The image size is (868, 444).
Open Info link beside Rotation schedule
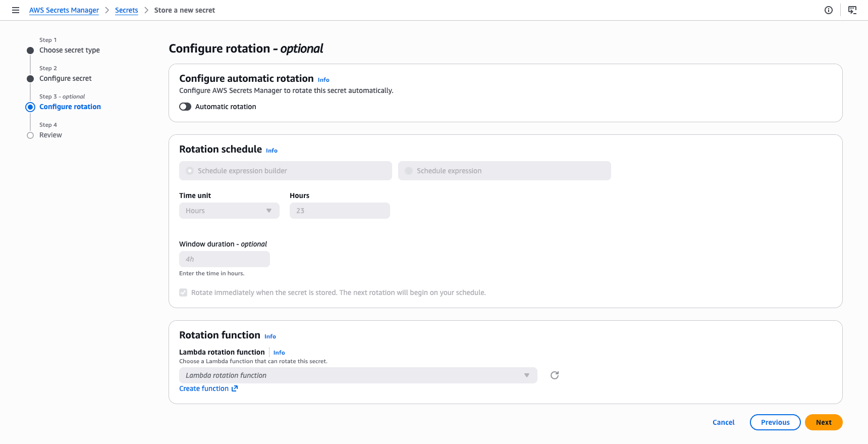(272, 151)
